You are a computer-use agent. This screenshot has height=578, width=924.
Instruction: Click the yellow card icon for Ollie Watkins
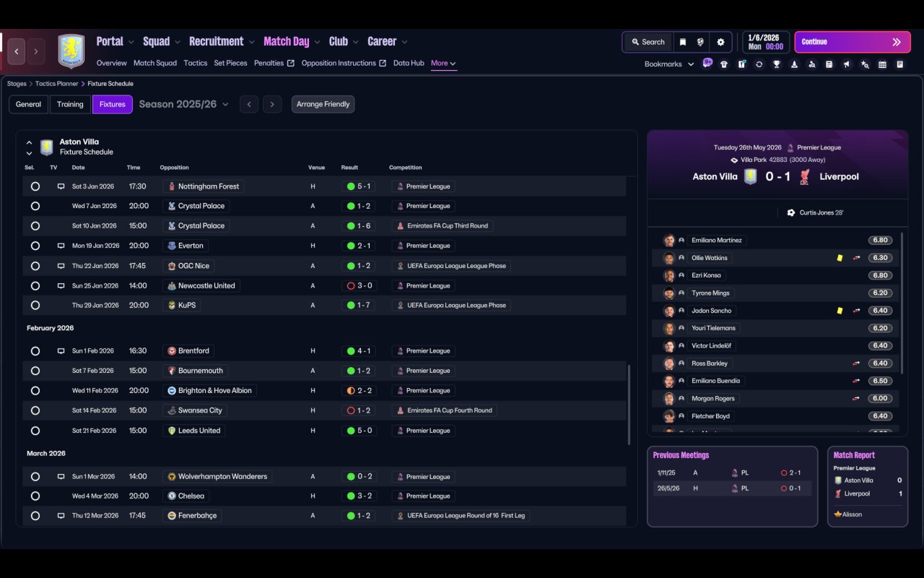pyautogui.click(x=840, y=258)
